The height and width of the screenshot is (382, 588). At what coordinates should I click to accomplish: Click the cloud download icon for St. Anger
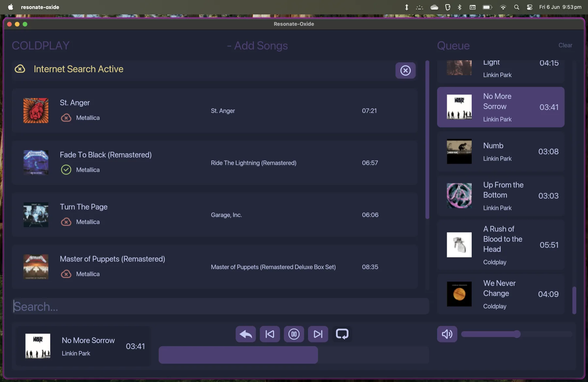pos(66,118)
